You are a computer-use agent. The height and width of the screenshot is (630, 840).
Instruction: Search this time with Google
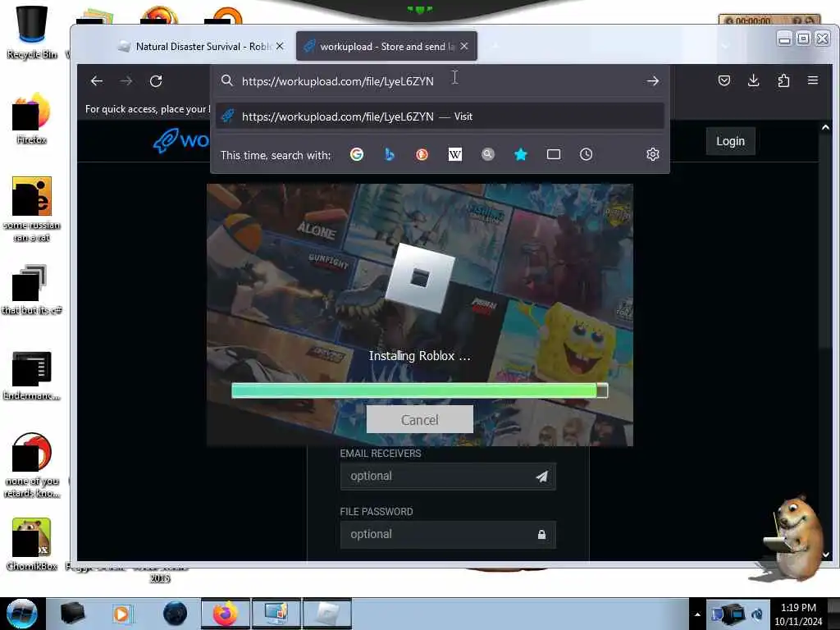click(x=357, y=154)
